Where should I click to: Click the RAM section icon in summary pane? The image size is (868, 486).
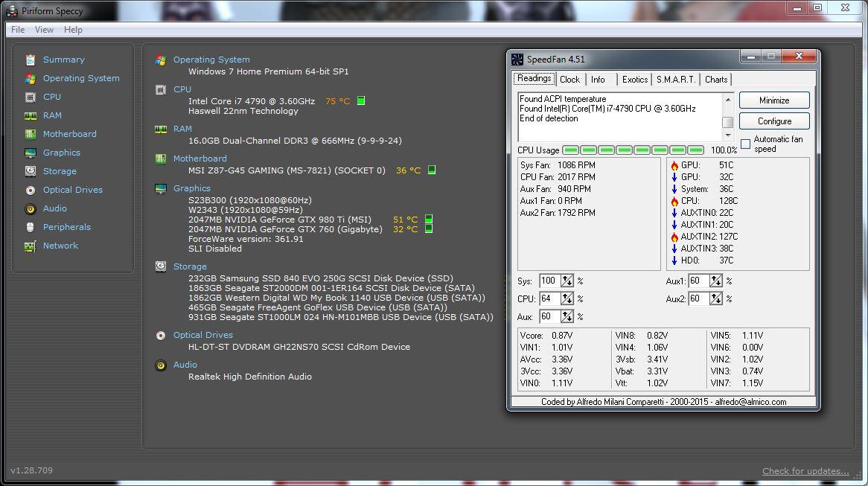click(x=161, y=129)
